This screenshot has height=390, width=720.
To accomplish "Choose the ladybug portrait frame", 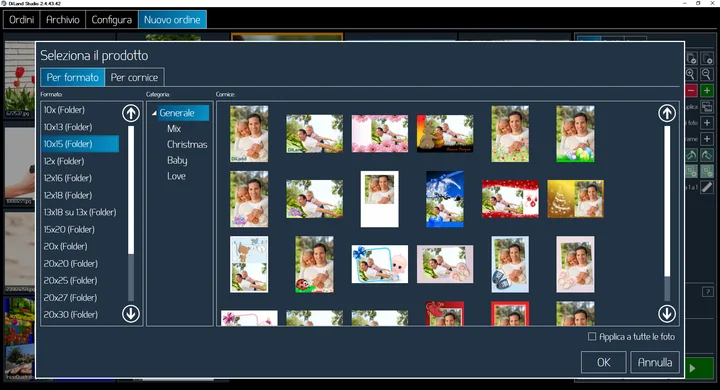I will coord(315,264).
